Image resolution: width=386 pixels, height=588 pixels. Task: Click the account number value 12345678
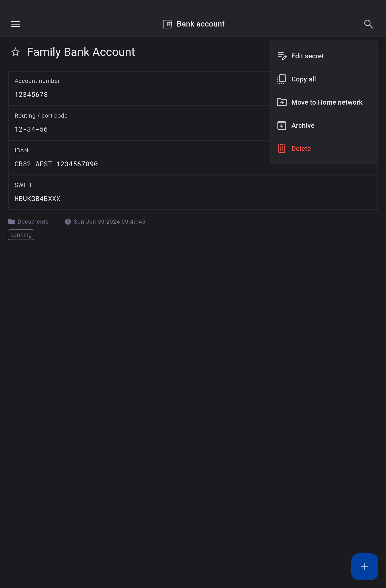coord(31,95)
